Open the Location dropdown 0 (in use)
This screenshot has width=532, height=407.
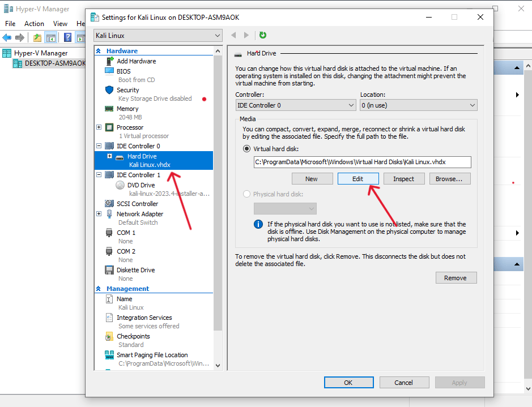[418, 105]
